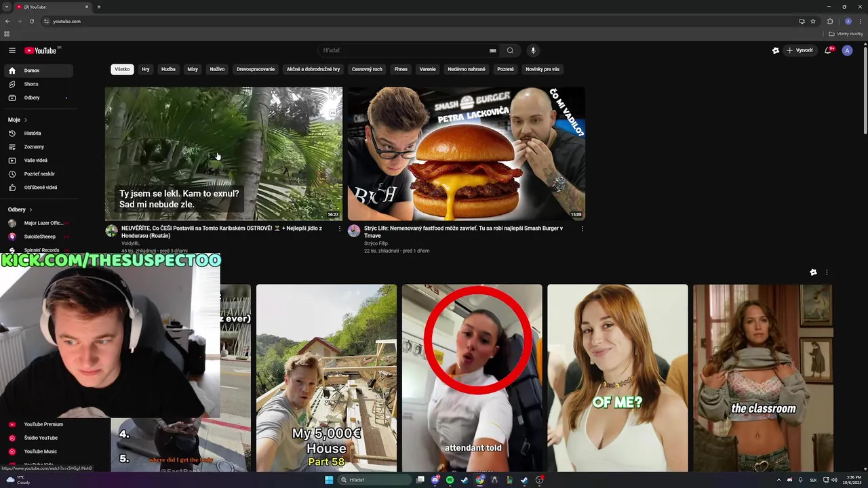The image size is (868, 488).
Task: Select the Varenie chip
Action: click(427, 69)
